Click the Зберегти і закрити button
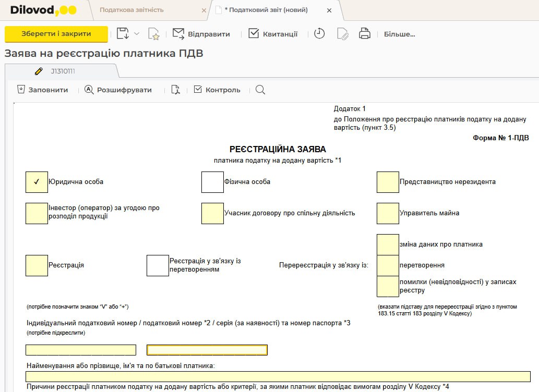The image size is (539, 392). tap(56, 34)
